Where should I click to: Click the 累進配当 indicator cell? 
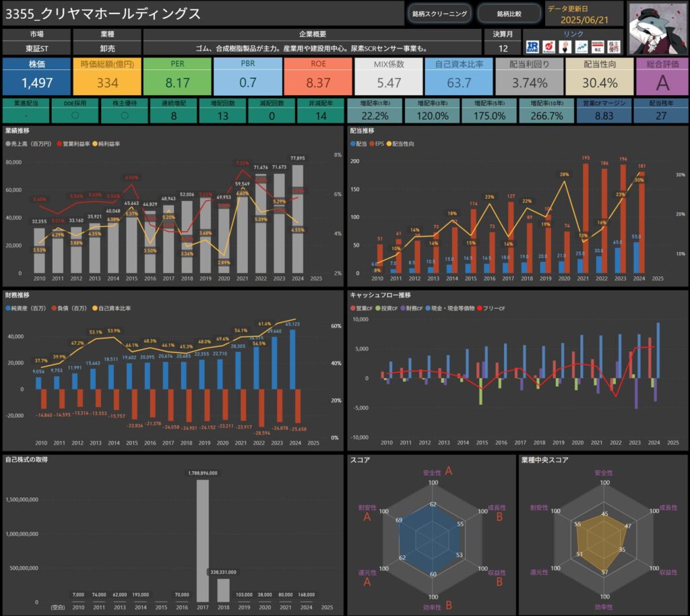(x=26, y=111)
